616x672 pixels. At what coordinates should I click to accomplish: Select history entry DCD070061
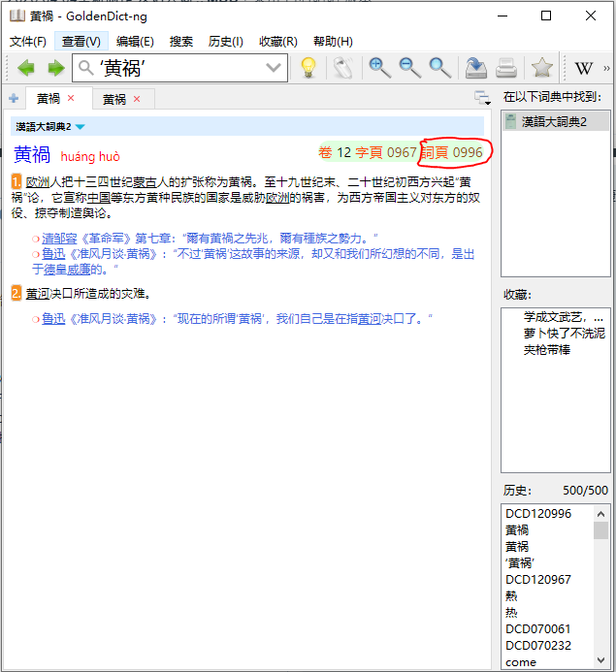538,628
